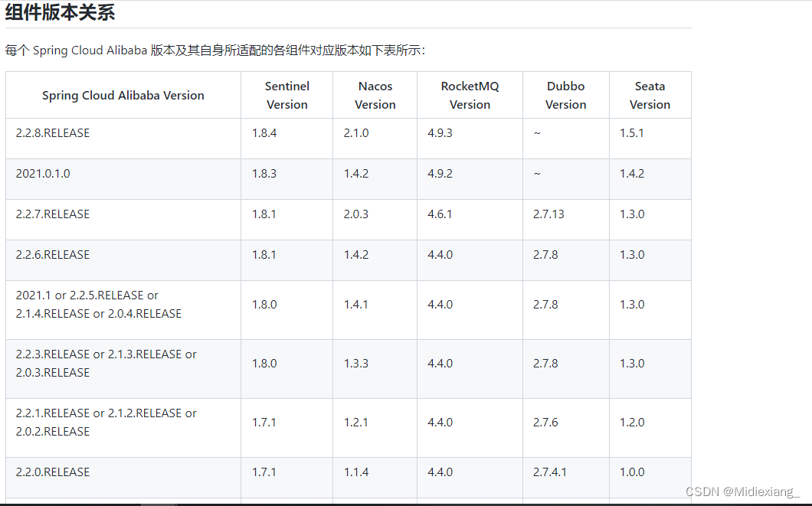Viewport: 812px width, 506px height.
Task: Click Seata value 1.5.1
Action: 632,133
